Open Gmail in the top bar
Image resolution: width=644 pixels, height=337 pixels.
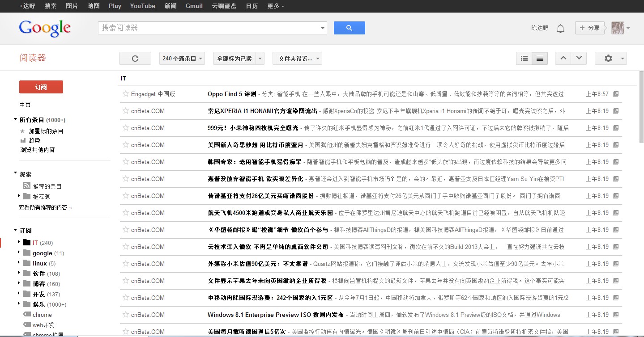pos(194,6)
